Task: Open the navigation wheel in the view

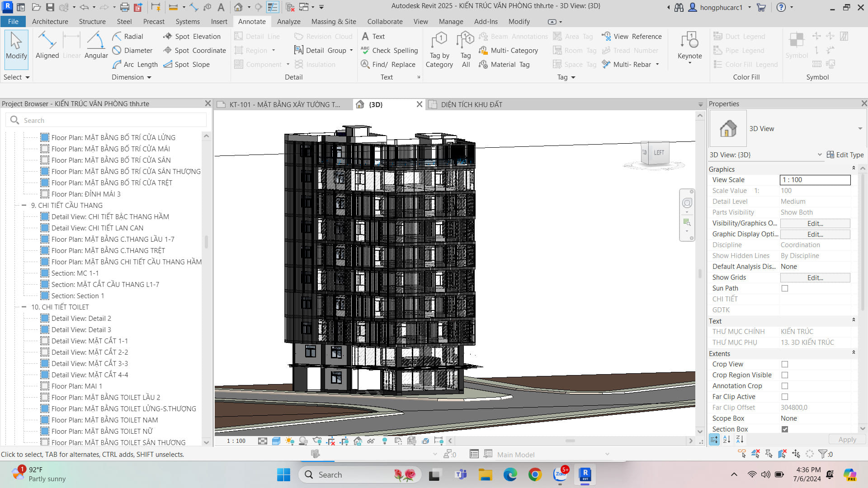Action: [x=687, y=203]
